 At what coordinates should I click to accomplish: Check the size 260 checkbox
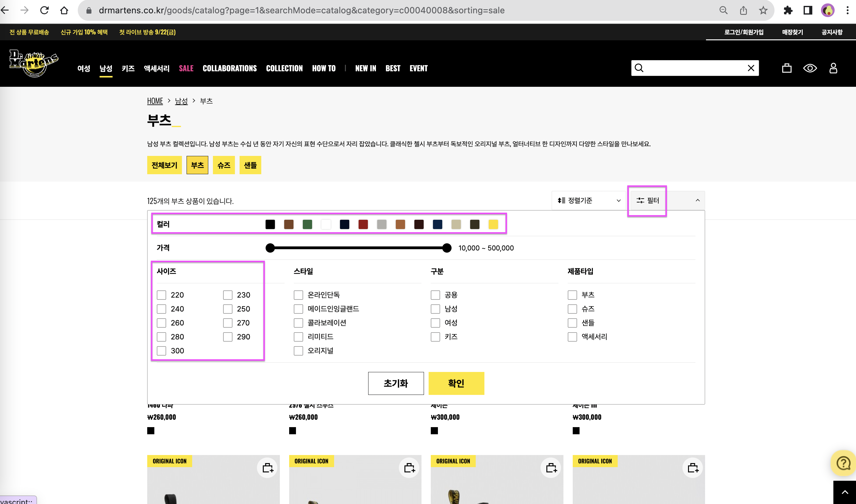coord(161,323)
